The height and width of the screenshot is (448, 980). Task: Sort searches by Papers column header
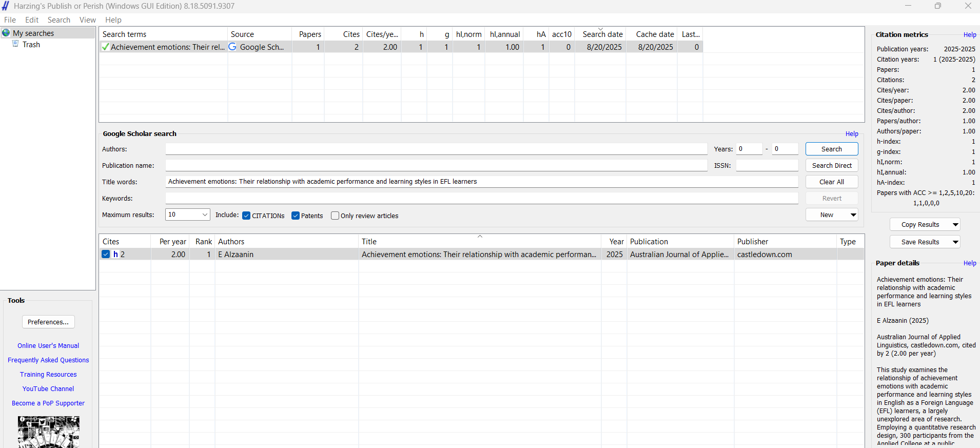[308, 34]
